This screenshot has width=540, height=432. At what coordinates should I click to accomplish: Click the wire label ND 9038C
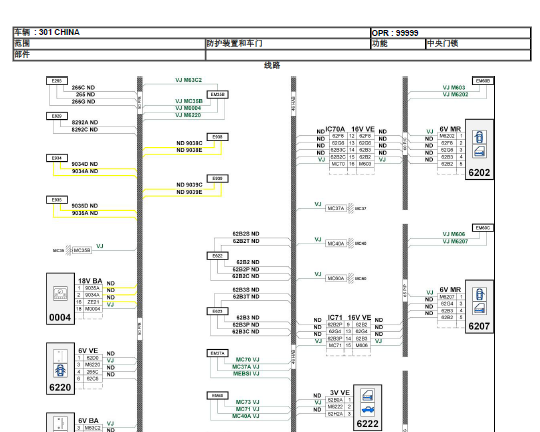coord(189,143)
